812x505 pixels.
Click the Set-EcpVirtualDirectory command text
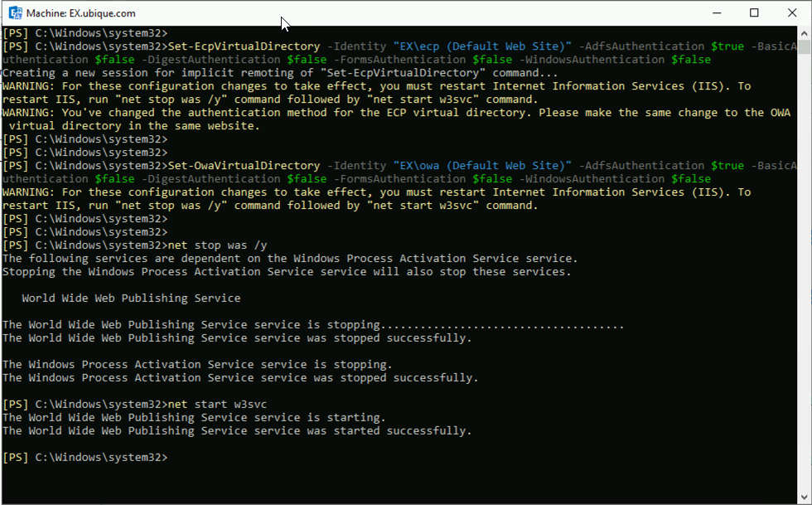[x=244, y=46]
